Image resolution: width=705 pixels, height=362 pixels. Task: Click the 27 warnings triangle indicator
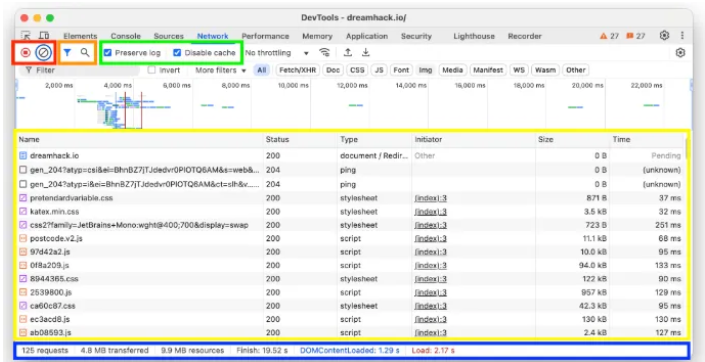pyautogui.click(x=609, y=36)
